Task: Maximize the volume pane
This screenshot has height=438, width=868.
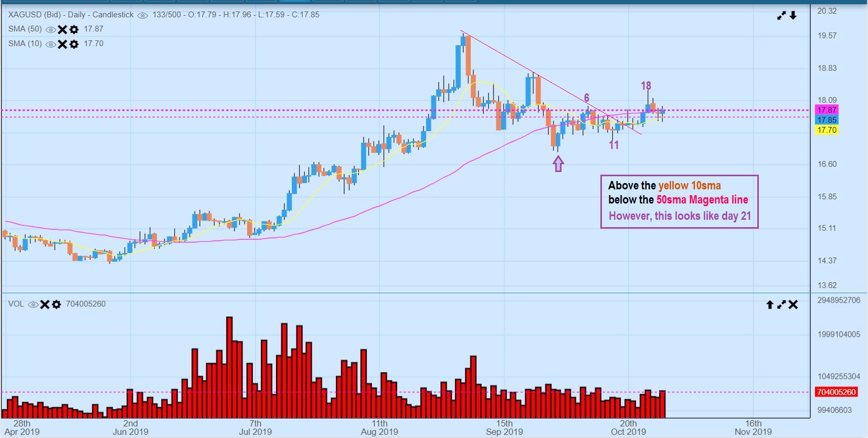Action: pyautogui.click(x=781, y=305)
